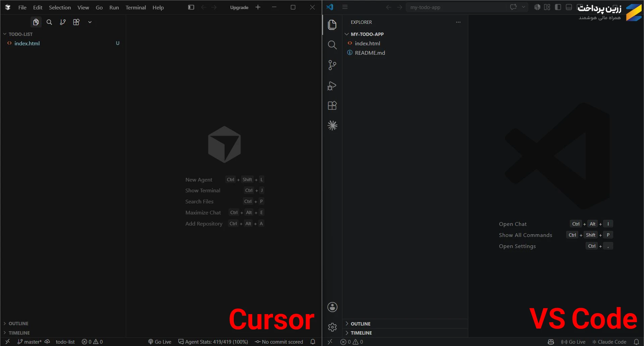Viewport: 644px width, 346px height.
Task: Open the Terminal menu in Cursor
Action: tap(136, 7)
